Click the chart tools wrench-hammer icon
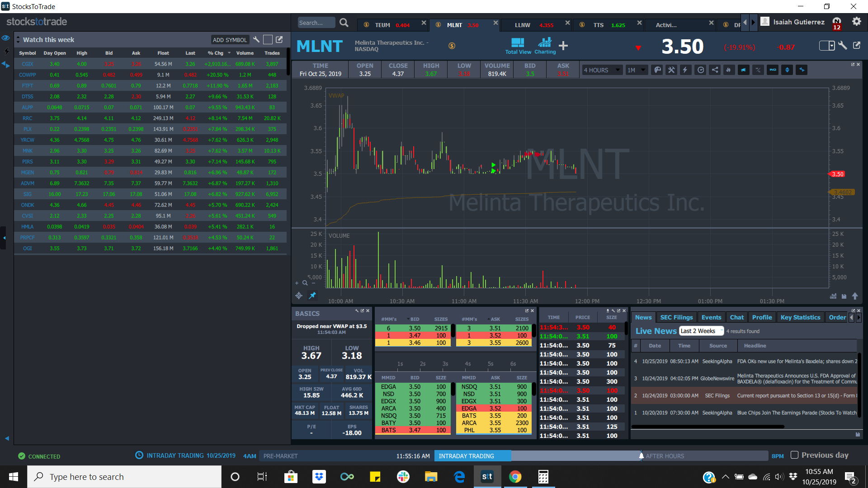868x488 pixels. click(x=671, y=70)
